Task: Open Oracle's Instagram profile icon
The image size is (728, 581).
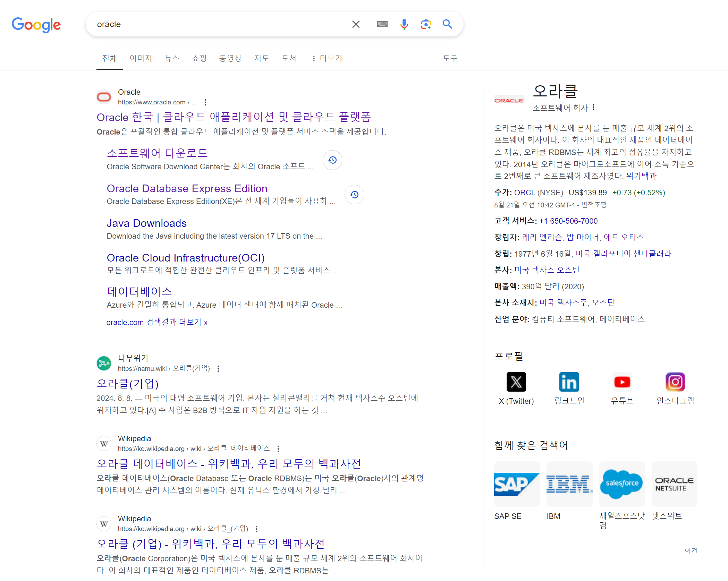Action: pos(675,382)
